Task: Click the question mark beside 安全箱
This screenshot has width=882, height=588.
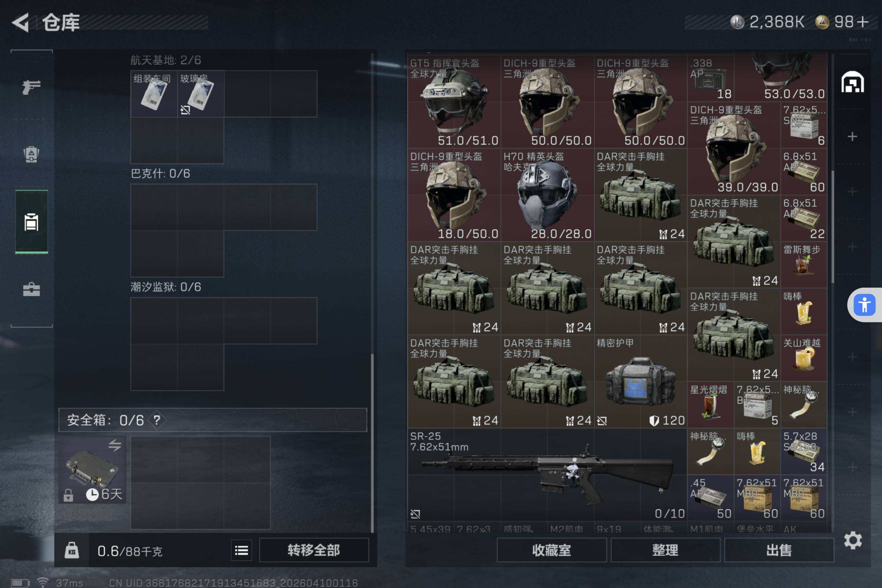Action: coord(157,420)
